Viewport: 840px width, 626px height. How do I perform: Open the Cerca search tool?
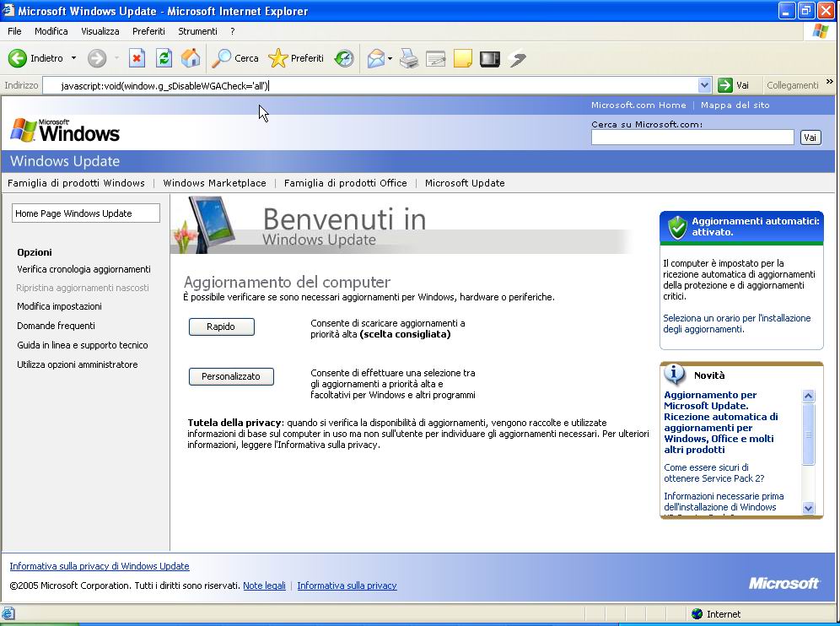(x=235, y=58)
